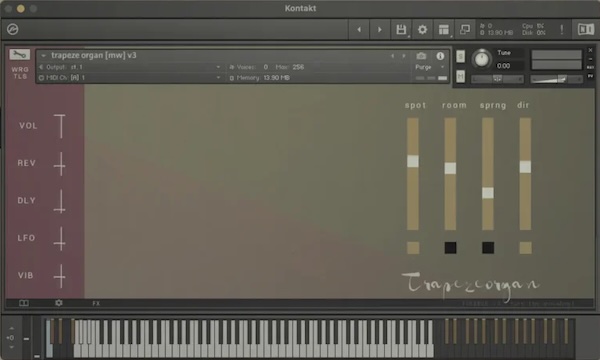Image resolution: width=600 pixels, height=360 pixels.
Task: Toggle the PV button in instrument header
Action: [590, 76]
